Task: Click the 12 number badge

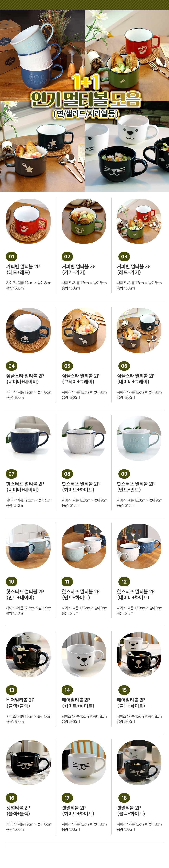Action: 124,582
